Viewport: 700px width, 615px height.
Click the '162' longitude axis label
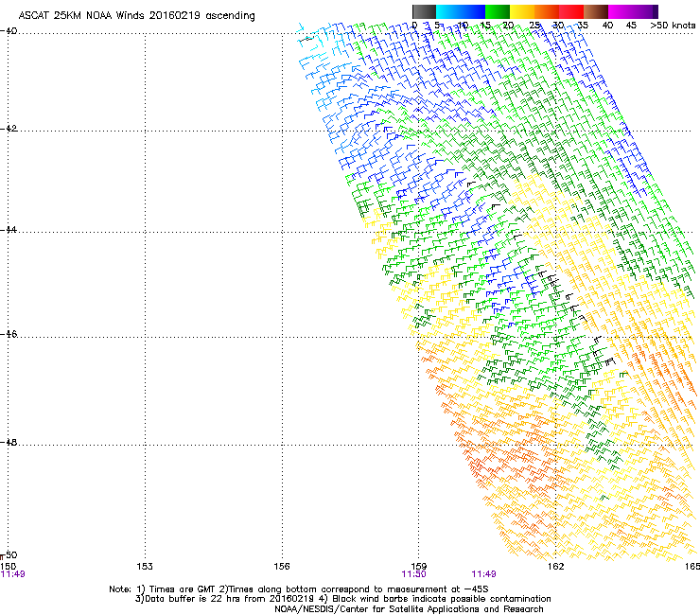556,567
